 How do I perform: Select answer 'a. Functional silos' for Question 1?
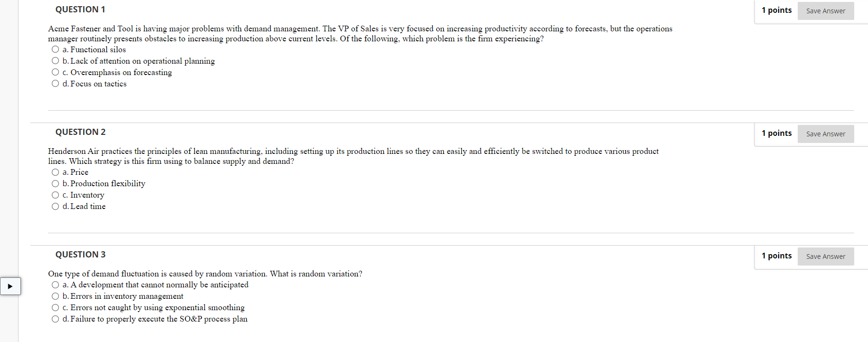pos(55,49)
